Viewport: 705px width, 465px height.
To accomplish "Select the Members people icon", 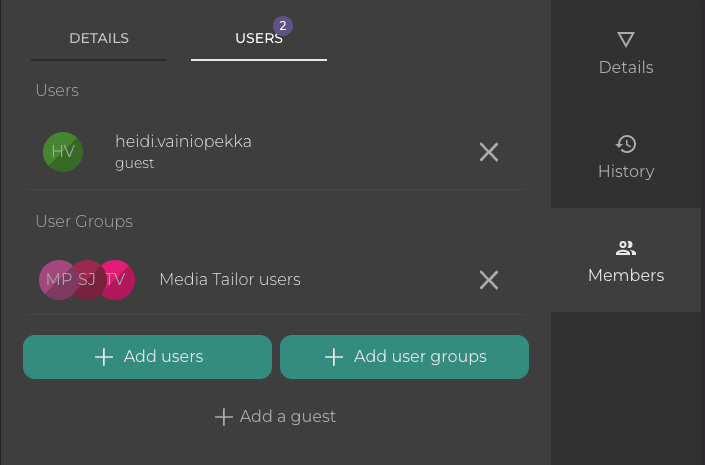I will 626,248.
